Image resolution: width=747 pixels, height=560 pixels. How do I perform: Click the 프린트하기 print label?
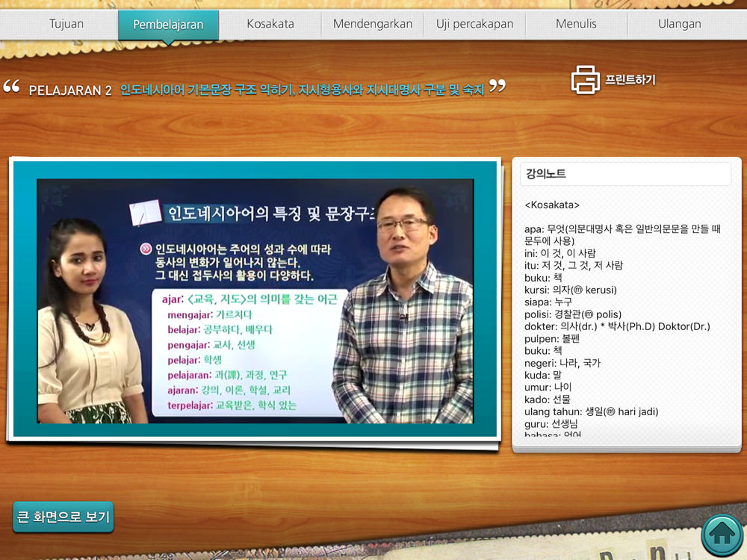point(630,80)
